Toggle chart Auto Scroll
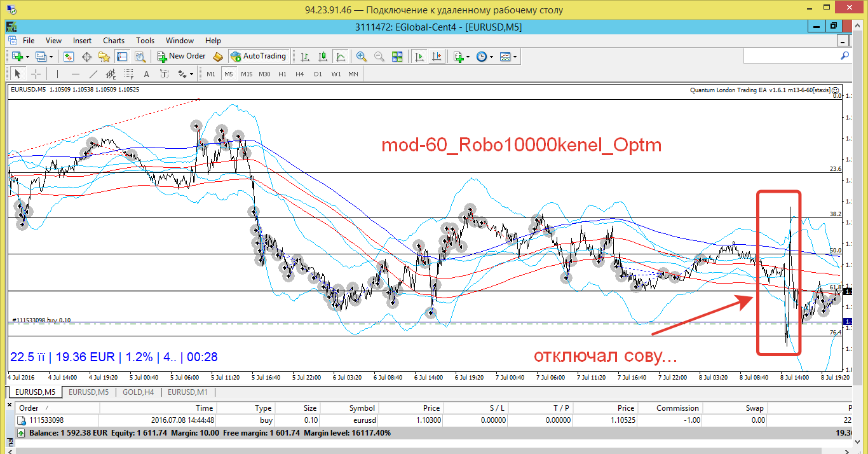 (x=419, y=57)
